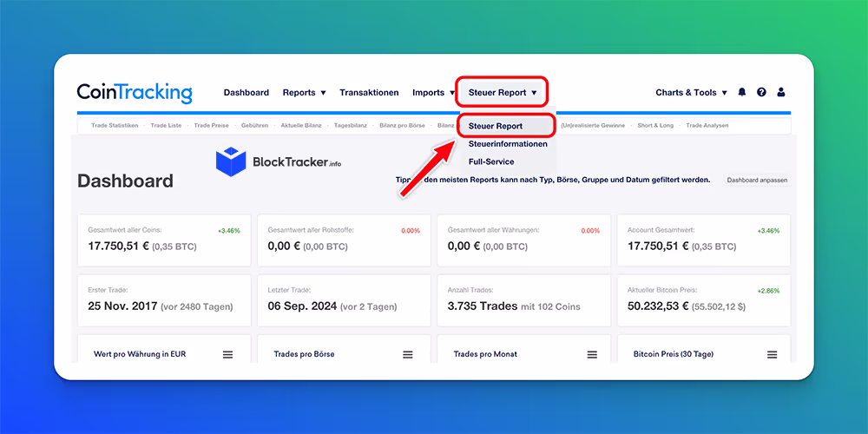This screenshot has width=868, height=434.
Task: Click Anzahl Trades value 3.735 Trades
Action: tap(483, 306)
